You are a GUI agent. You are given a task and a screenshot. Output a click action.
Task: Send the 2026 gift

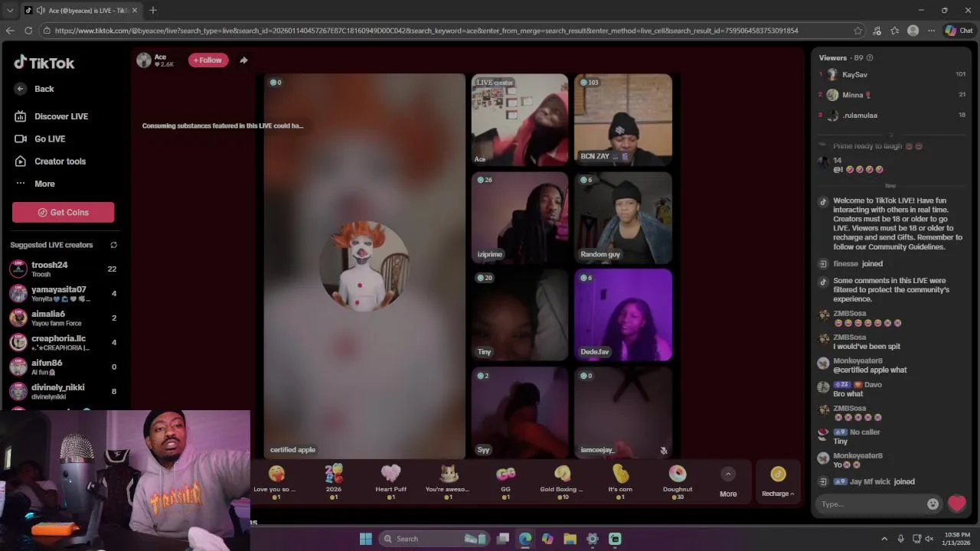click(x=334, y=482)
